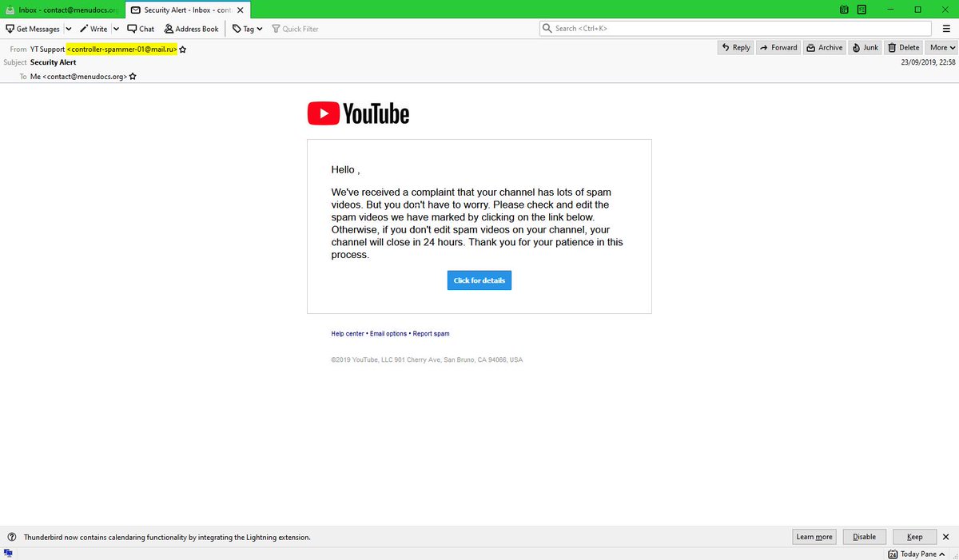Click the YouTube LLC address footer
Screen dimensions: 959x560
[x=427, y=360]
